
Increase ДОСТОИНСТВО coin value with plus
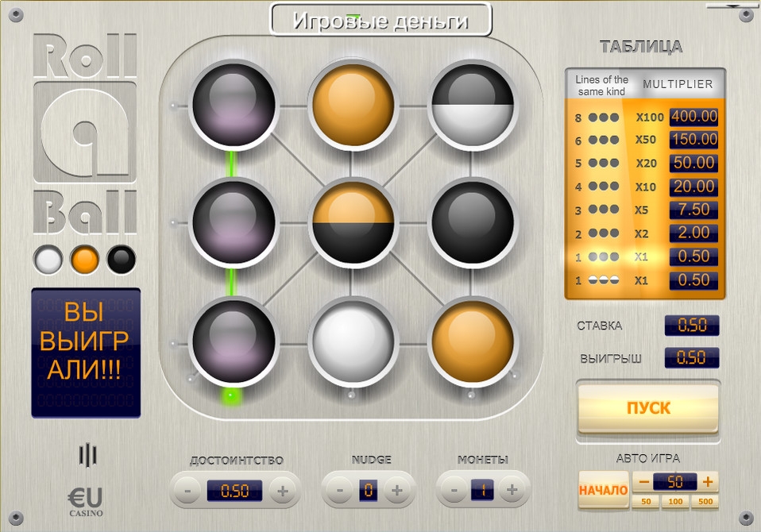click(x=282, y=490)
